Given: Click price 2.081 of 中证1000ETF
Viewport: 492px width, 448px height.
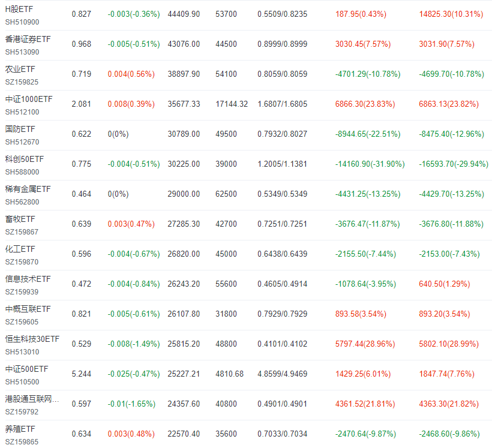Looking at the screenshot, I should point(81,104).
